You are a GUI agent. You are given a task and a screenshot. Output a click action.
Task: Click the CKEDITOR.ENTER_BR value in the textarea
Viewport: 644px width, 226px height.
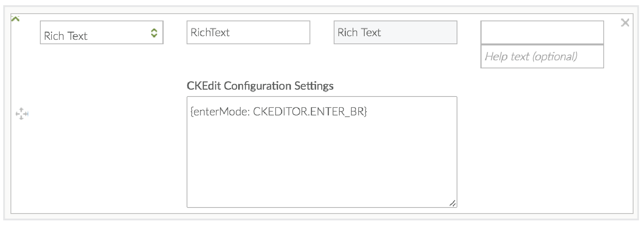click(309, 112)
